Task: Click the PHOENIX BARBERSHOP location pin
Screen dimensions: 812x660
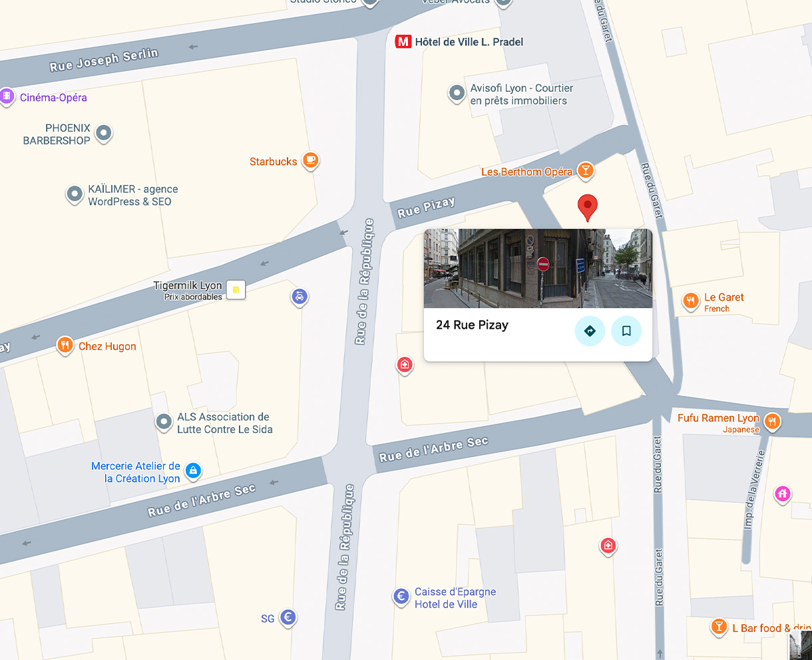Action: click(x=103, y=134)
